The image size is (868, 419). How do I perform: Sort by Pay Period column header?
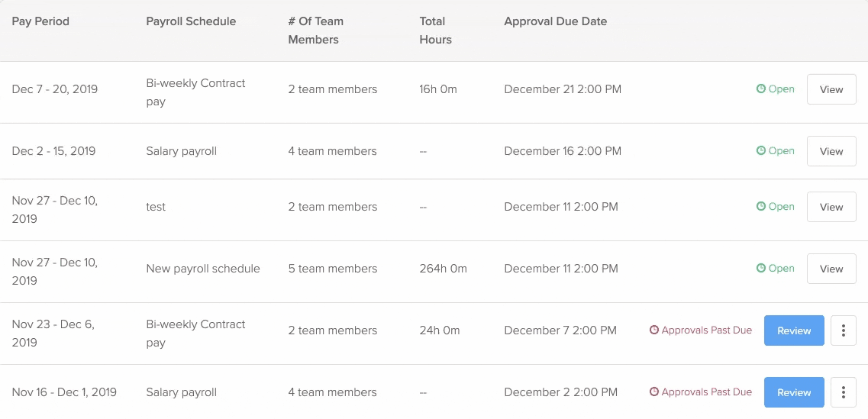click(40, 21)
